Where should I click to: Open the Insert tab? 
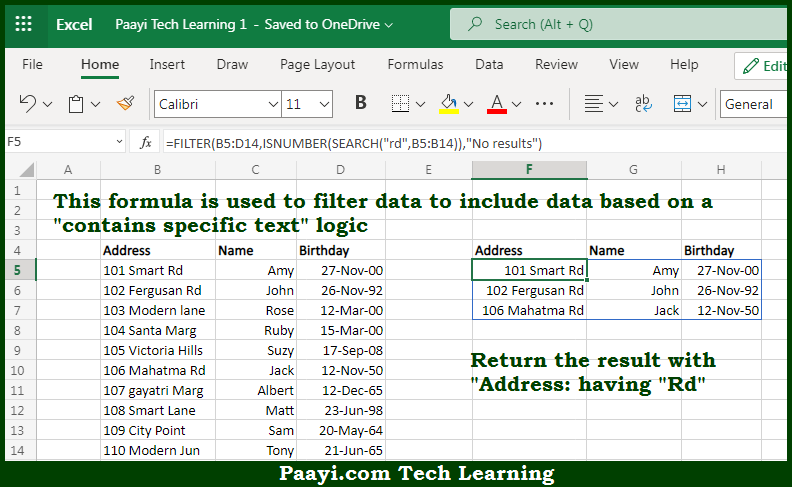click(167, 64)
